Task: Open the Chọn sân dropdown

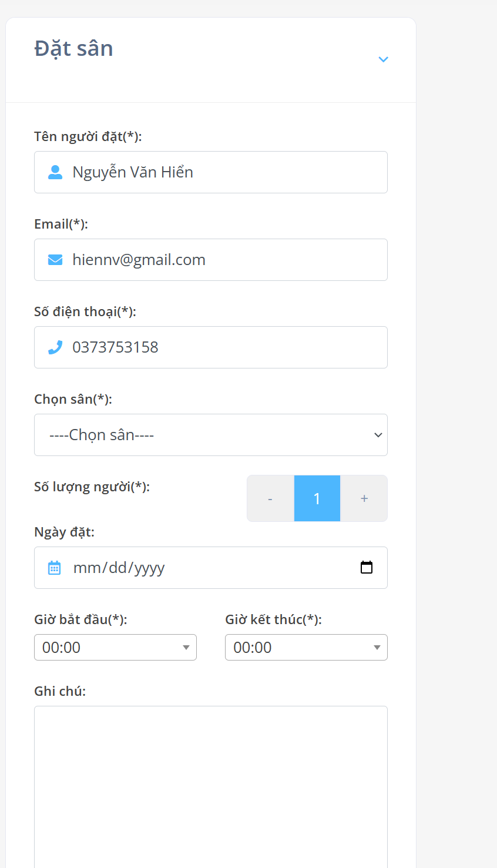Action: 211,435
